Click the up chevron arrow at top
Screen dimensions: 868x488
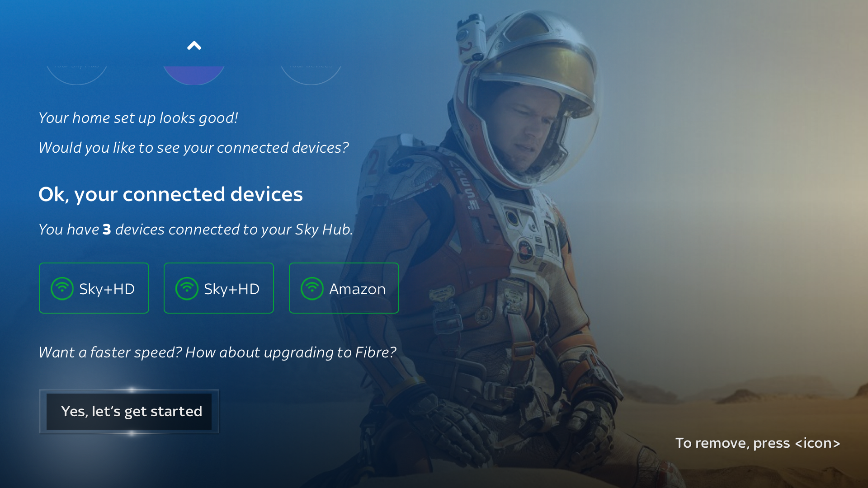pyautogui.click(x=194, y=46)
